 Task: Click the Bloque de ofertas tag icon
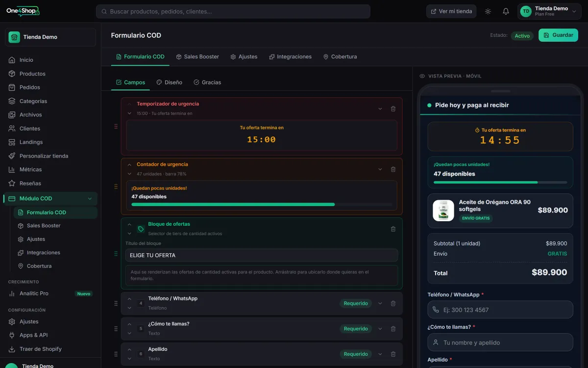[x=141, y=229]
